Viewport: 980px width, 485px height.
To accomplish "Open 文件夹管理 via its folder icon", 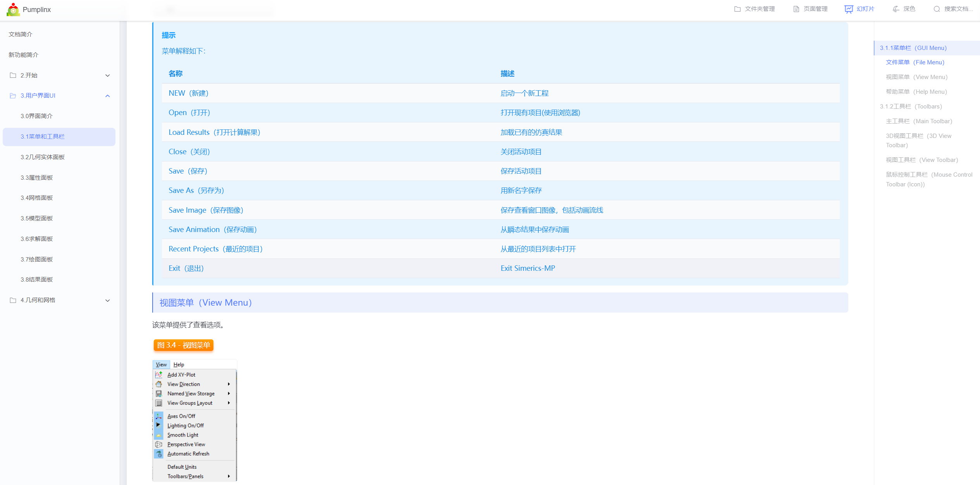I will (x=737, y=9).
